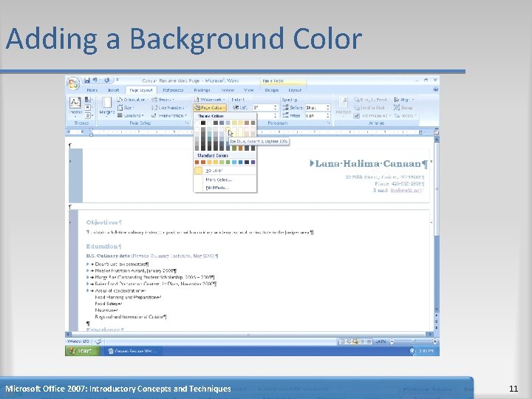Switch to the Review tab
The height and width of the screenshot is (399, 532).
click(228, 90)
